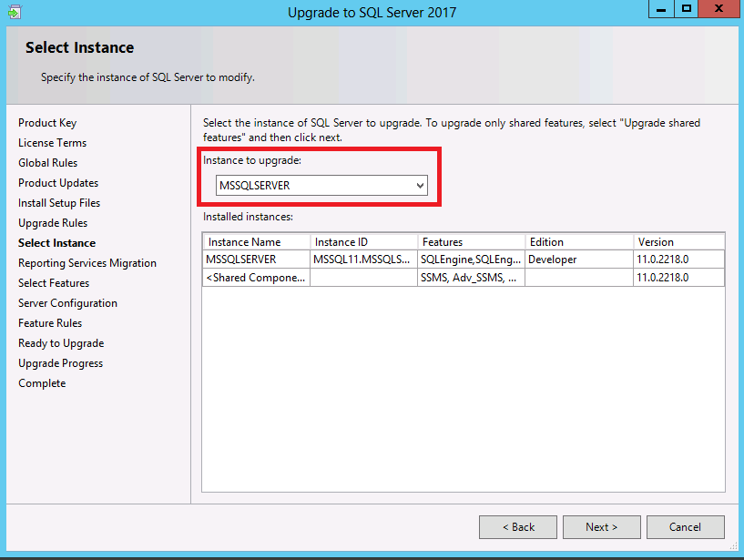Click Select Instance in the sidebar

click(57, 243)
